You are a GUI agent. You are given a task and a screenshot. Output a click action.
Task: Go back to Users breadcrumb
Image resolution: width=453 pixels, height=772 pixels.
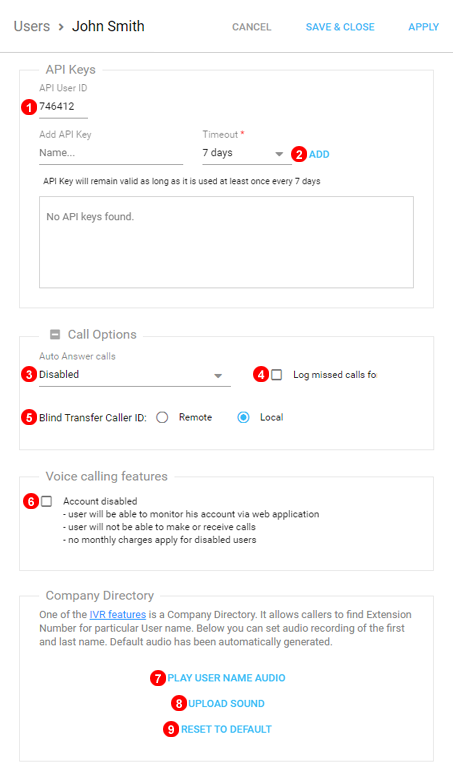point(32,27)
